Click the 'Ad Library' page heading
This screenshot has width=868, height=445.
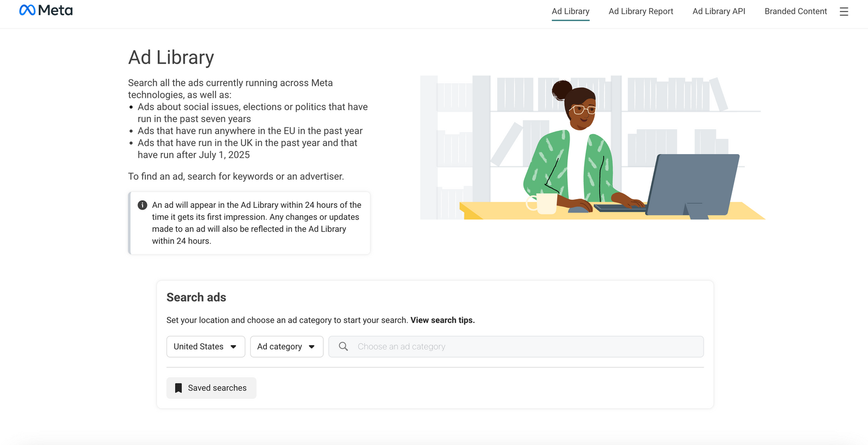pos(171,58)
